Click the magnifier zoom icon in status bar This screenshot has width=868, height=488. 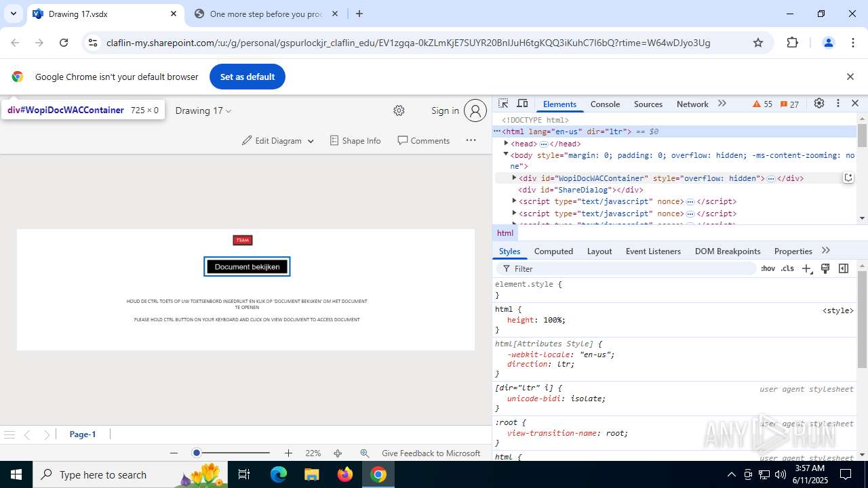(x=364, y=453)
